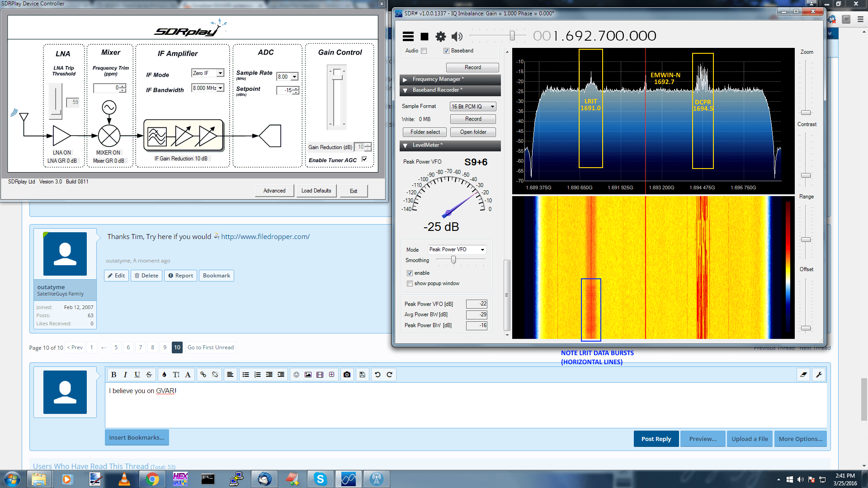This screenshot has height=488, width=868.
Task: Open VLC from the taskbar
Action: (124, 479)
